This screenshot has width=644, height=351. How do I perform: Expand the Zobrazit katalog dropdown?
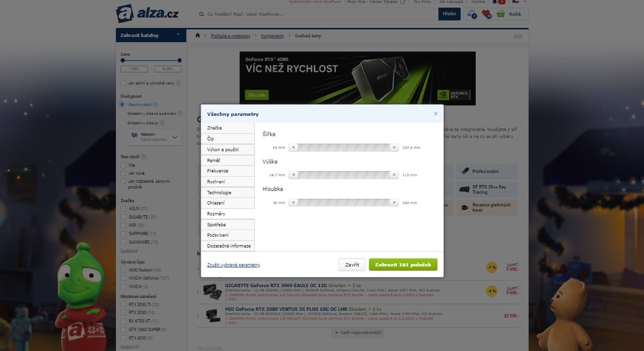tap(151, 35)
